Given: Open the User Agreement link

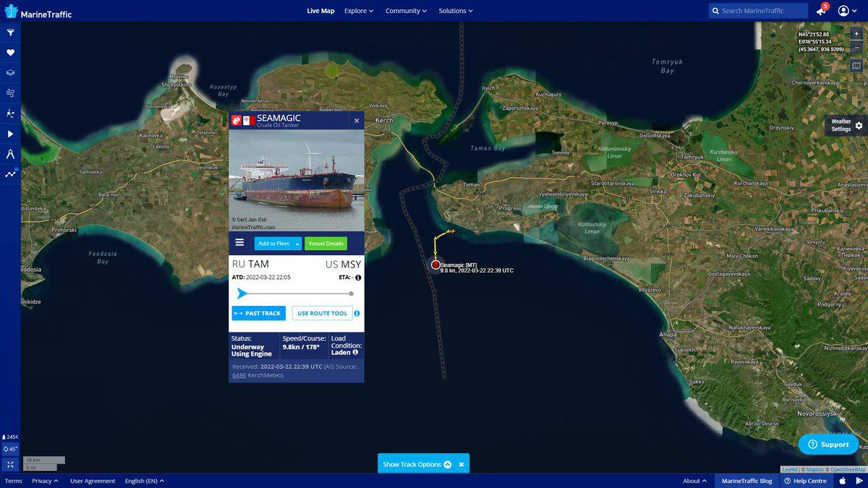Looking at the screenshot, I should tap(93, 481).
